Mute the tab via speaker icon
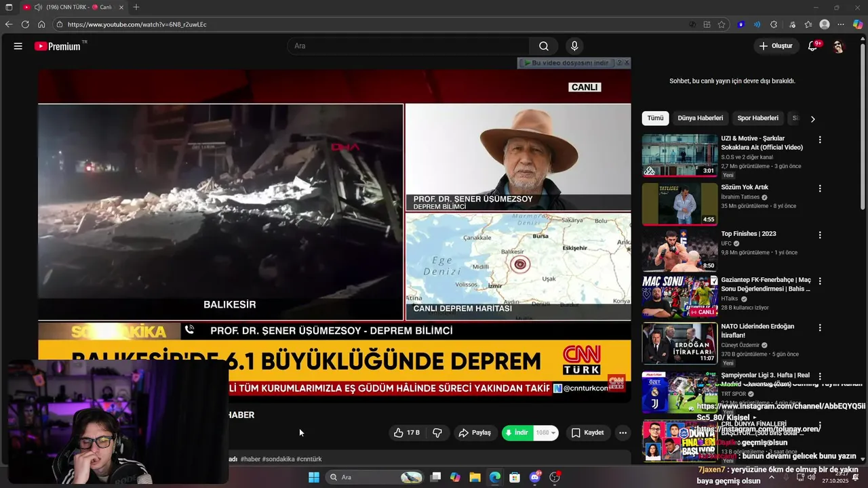The width and height of the screenshot is (868, 488). pos(38,7)
